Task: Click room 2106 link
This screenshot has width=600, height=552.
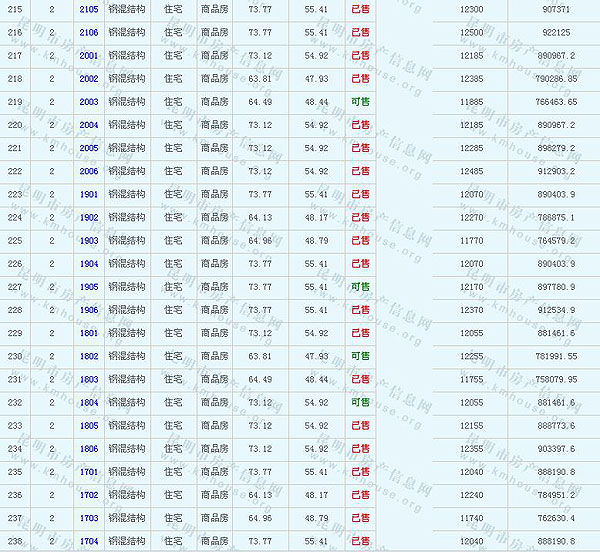Action: 88,32
